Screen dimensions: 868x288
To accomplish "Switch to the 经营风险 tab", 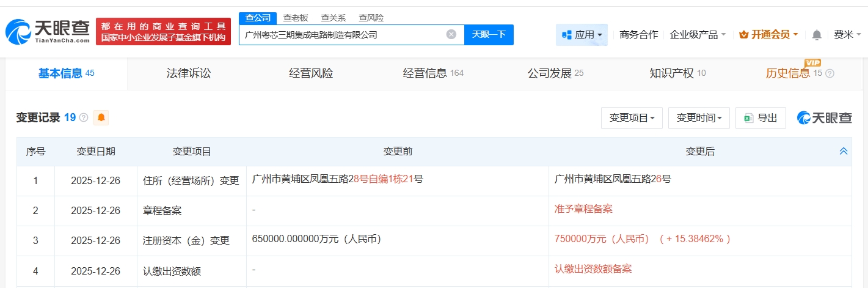I will (312, 73).
